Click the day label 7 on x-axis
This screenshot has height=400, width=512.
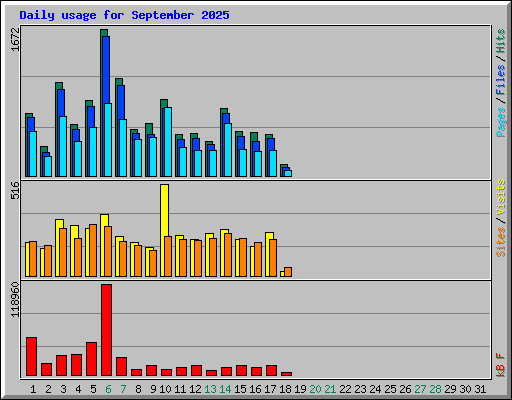point(123,389)
